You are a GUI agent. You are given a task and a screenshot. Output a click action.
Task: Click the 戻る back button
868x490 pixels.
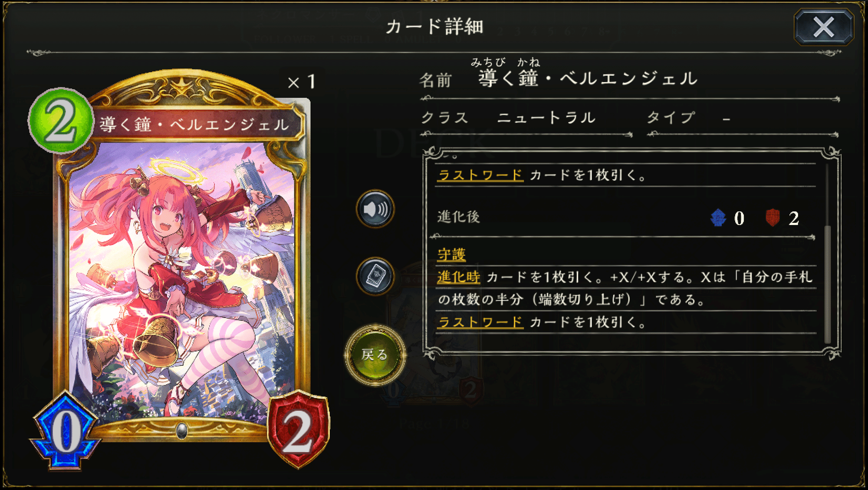(x=375, y=354)
